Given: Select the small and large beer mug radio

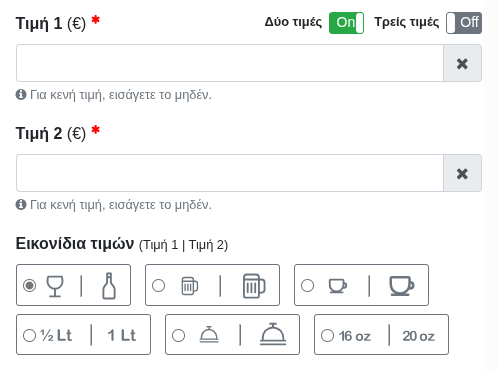Looking at the screenshot, I should pos(158,285).
